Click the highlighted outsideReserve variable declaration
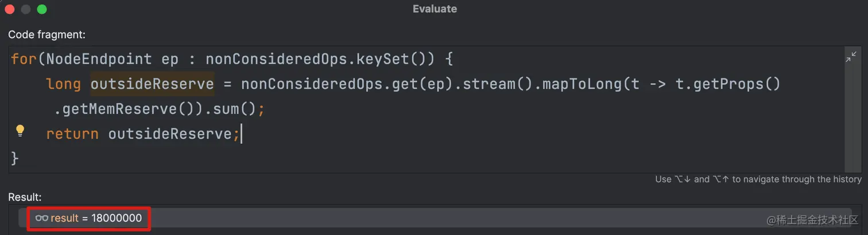 152,84
